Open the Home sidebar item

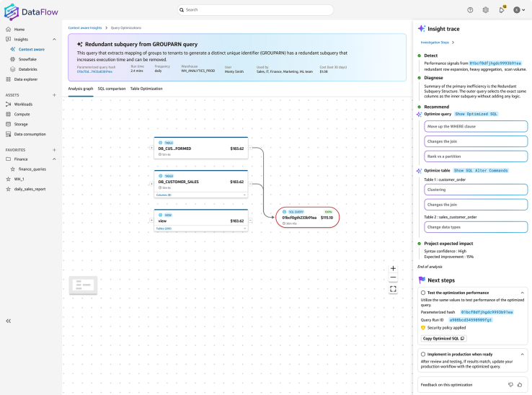19,30
